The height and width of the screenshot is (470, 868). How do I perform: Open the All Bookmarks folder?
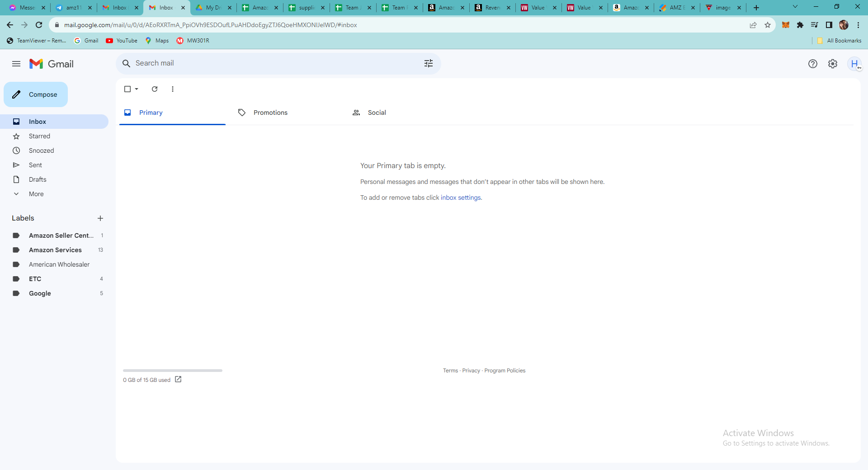point(839,41)
